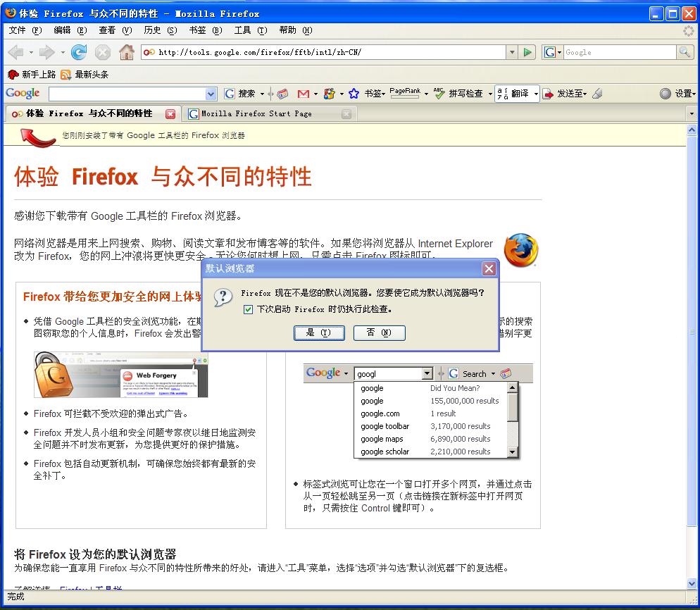Click the Firefox logo image on page
This screenshot has height=610, width=700.
tap(521, 250)
